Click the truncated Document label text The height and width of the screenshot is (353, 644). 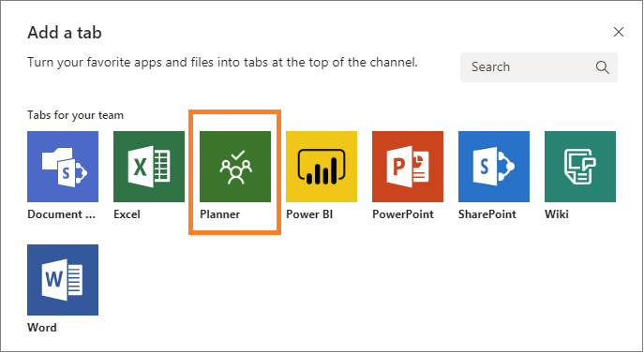pyautogui.click(x=62, y=214)
